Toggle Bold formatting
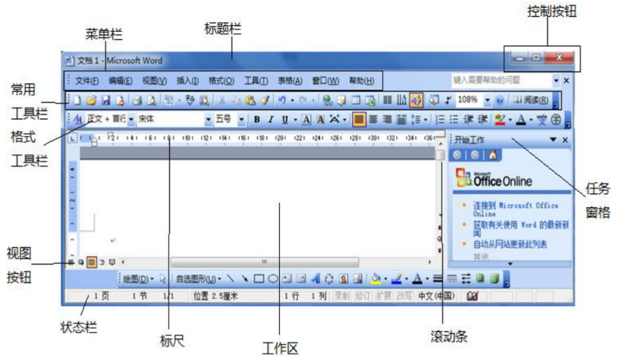 pos(256,119)
